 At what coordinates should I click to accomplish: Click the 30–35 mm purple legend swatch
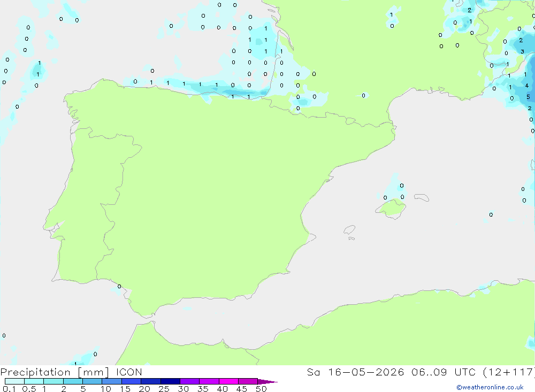pos(190,381)
